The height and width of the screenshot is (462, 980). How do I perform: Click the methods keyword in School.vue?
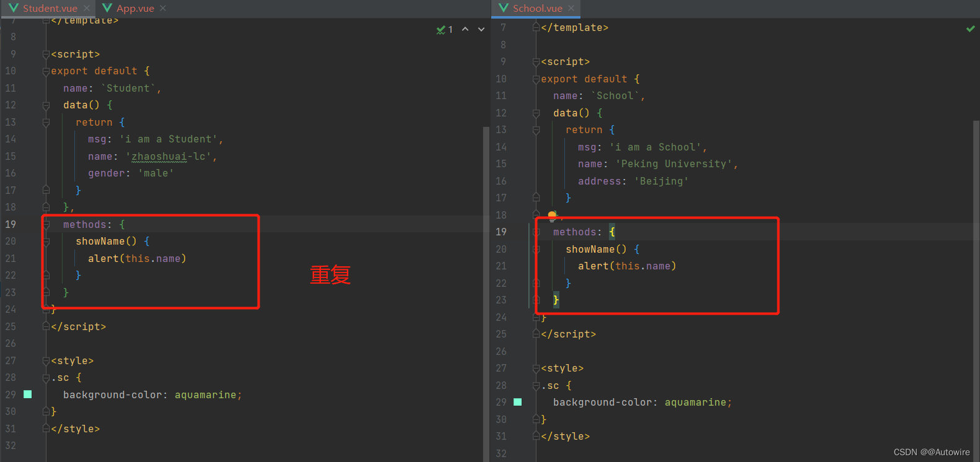click(574, 232)
